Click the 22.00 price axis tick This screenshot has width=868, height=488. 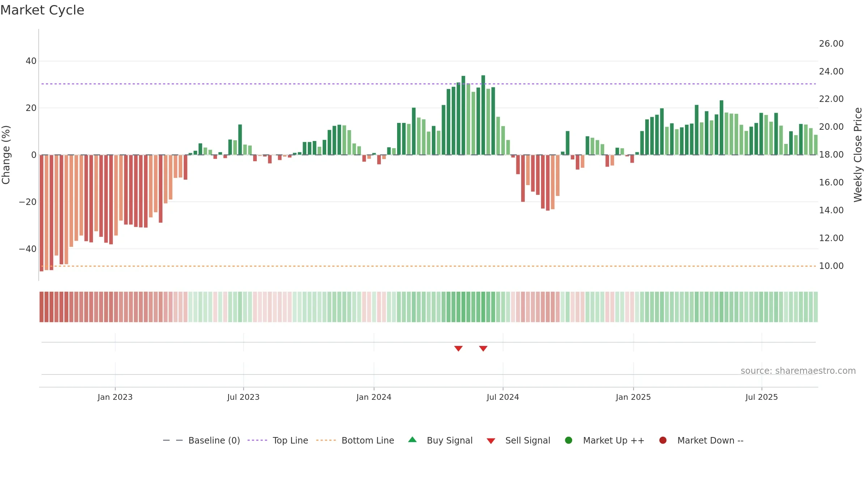[x=831, y=99]
